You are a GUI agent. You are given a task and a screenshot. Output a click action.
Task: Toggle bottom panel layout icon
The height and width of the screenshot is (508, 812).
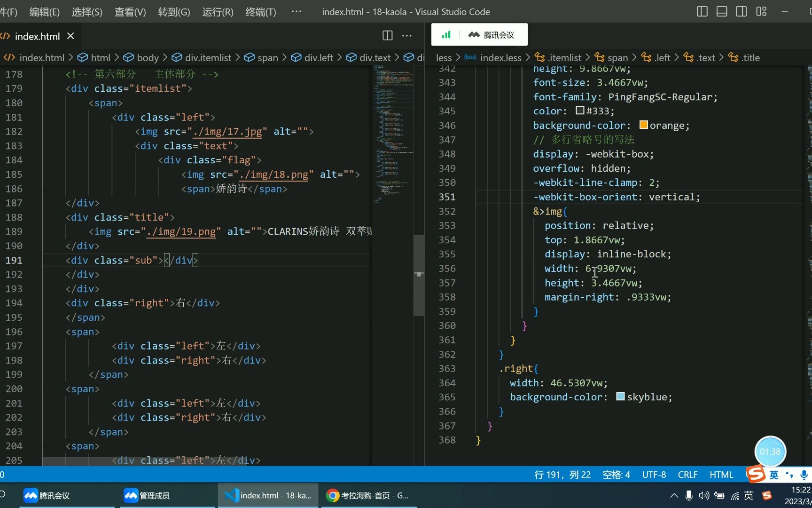722,11
